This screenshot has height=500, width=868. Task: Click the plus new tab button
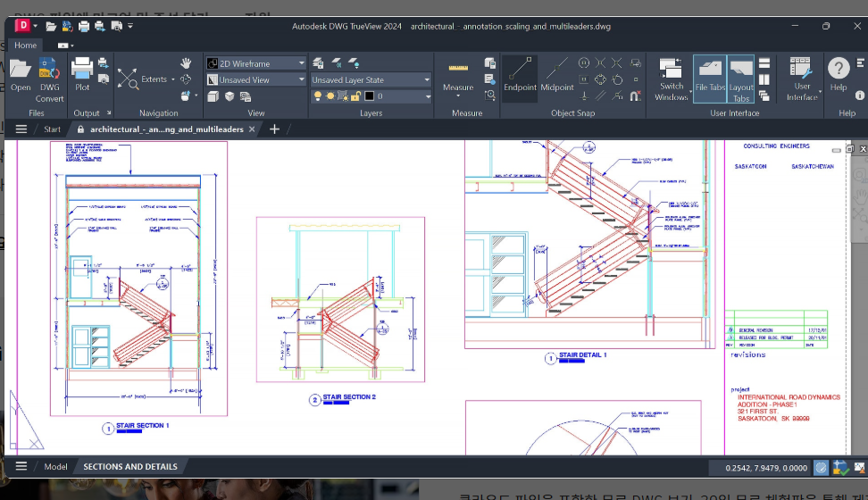274,129
